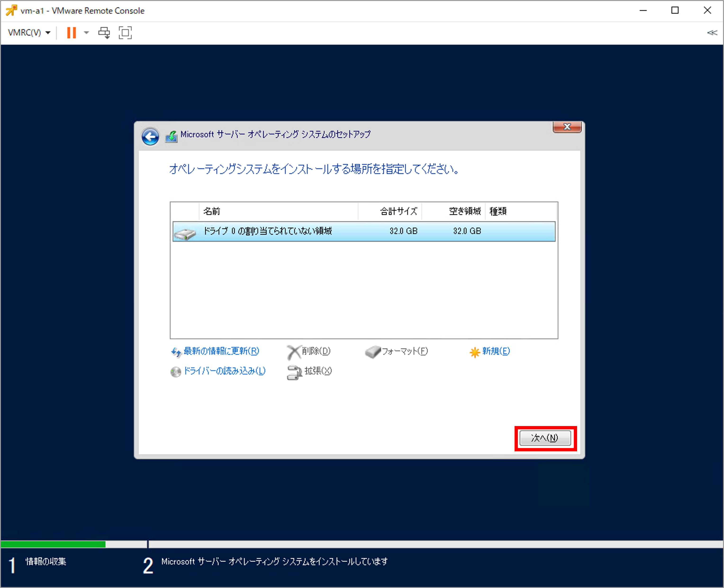This screenshot has width=724, height=588.
Task: Click the blue back arrow button
Action: point(150,137)
